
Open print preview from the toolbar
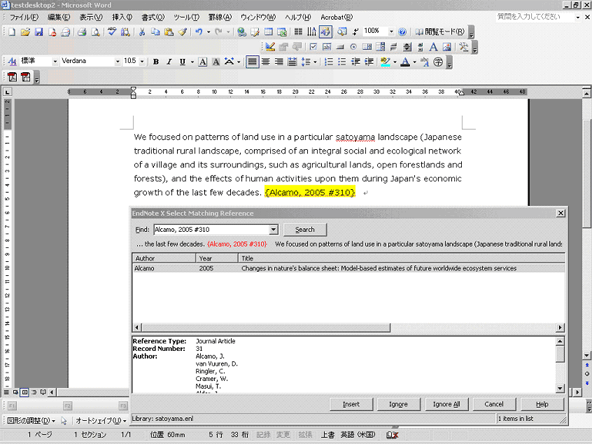[x=95, y=32]
